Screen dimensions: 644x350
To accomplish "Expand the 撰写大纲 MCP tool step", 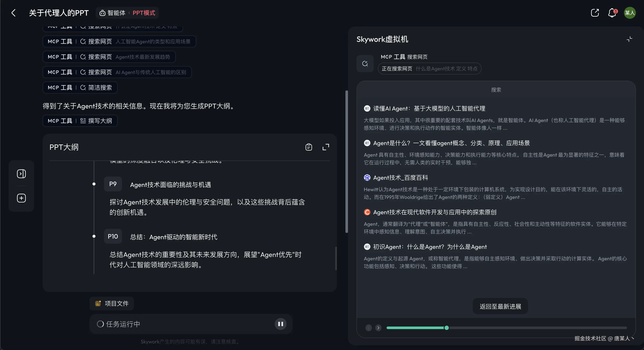I will point(80,121).
